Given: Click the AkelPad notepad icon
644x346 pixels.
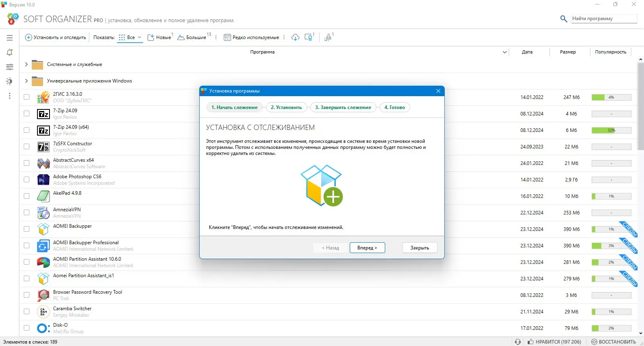Looking at the screenshot, I should point(43,196).
